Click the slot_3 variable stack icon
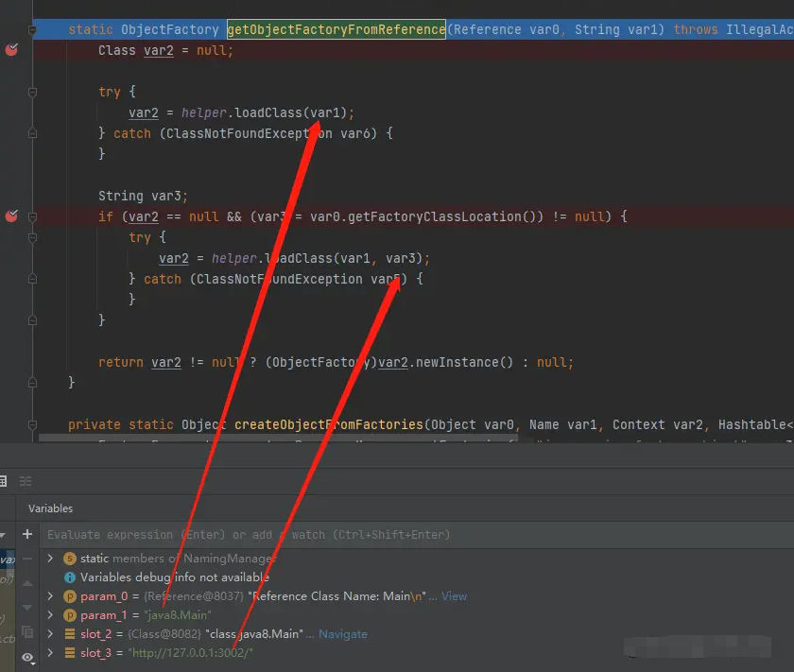 point(69,653)
